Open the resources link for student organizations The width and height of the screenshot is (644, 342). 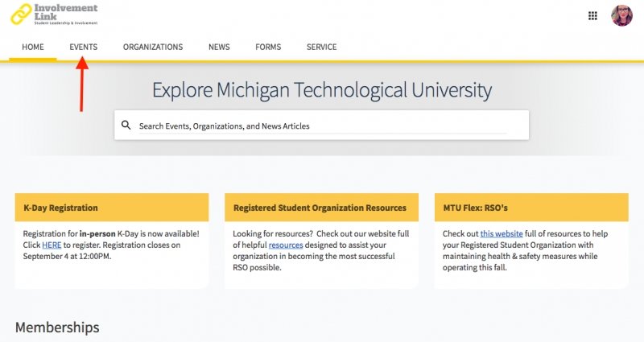[286, 245]
